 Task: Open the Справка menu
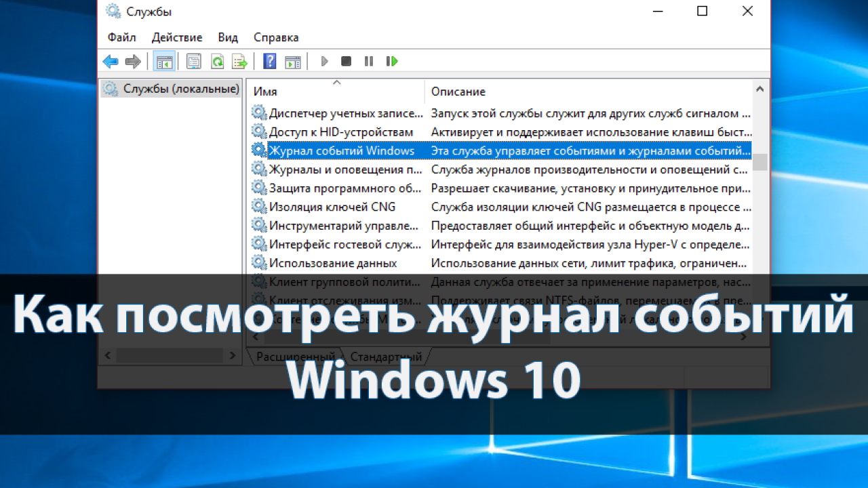tap(276, 37)
